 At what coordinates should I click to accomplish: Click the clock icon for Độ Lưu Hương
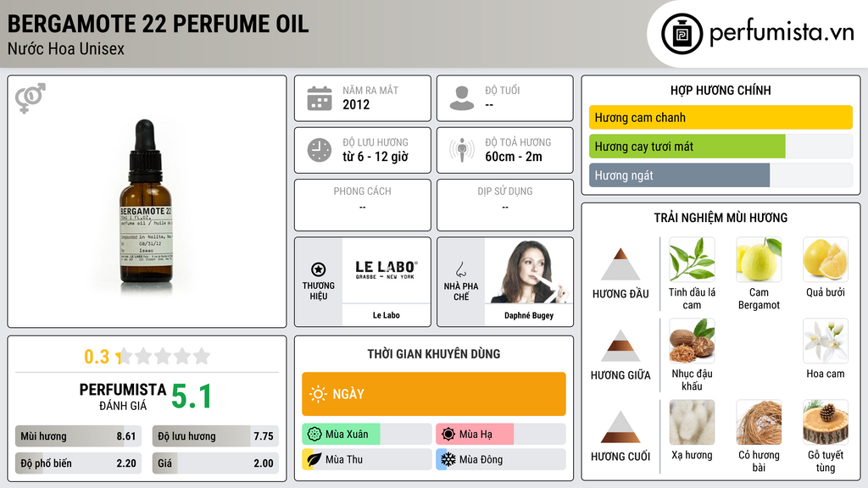[320, 150]
